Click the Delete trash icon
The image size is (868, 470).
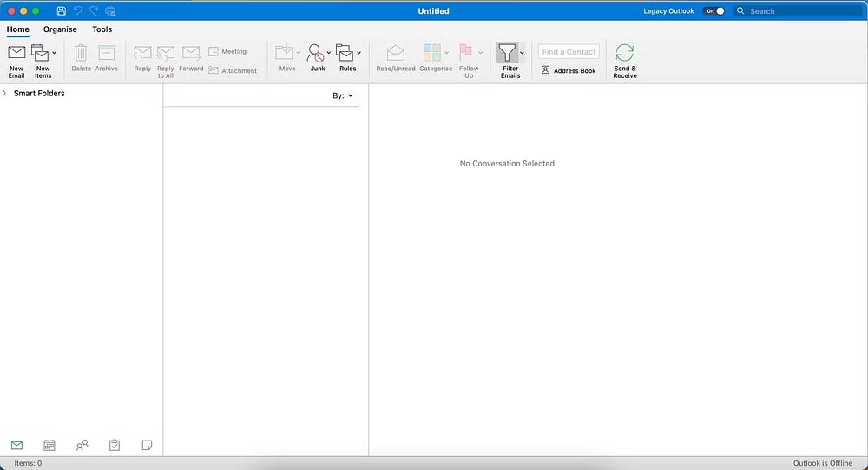[x=81, y=53]
